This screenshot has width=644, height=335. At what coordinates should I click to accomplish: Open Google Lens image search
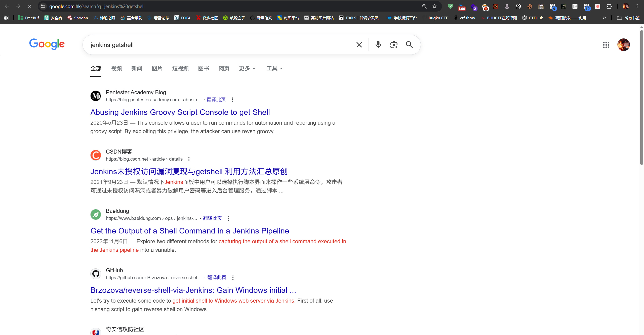[393, 45]
